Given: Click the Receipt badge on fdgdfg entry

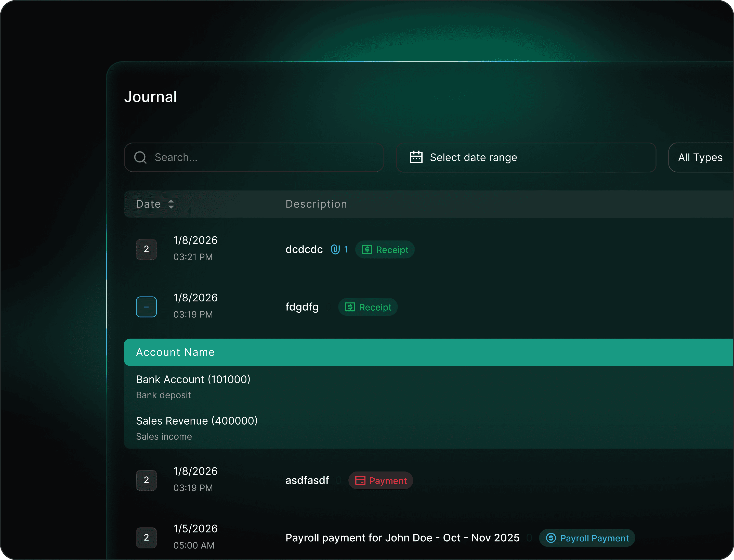Looking at the screenshot, I should click(368, 307).
